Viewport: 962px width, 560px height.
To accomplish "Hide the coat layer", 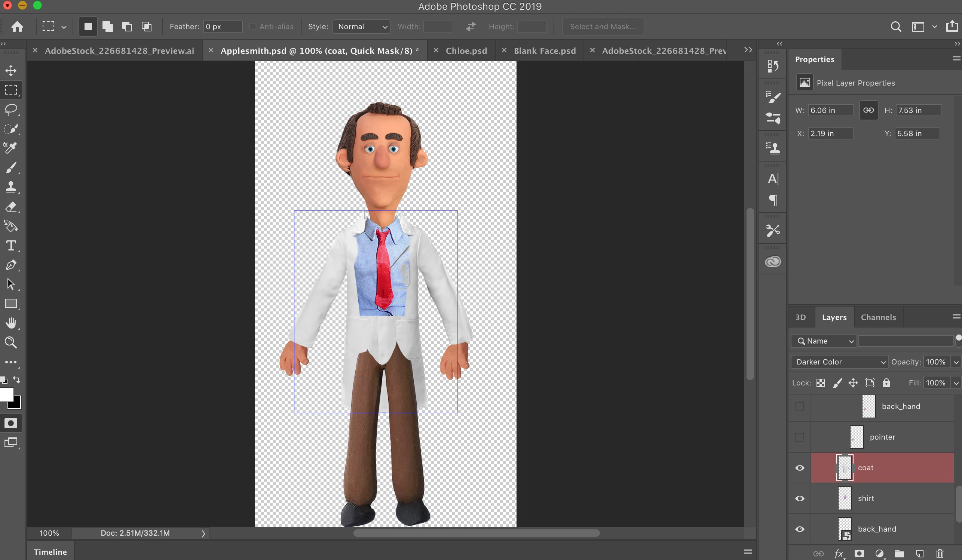I will [800, 468].
